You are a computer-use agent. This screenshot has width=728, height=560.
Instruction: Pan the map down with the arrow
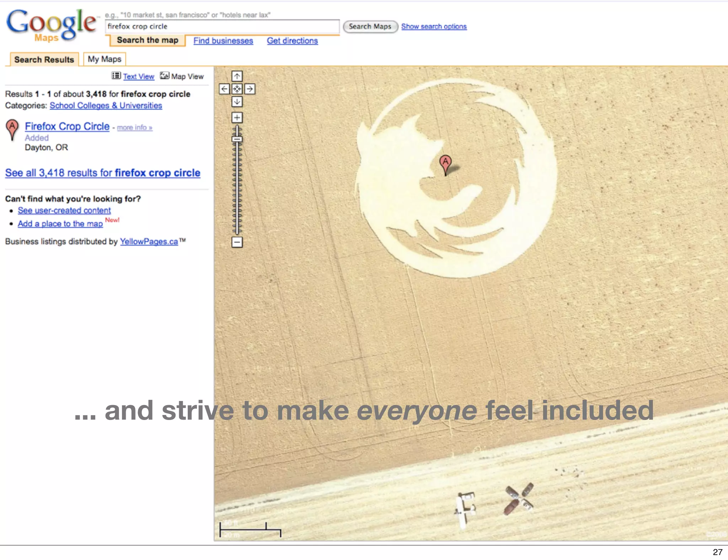[x=237, y=102]
